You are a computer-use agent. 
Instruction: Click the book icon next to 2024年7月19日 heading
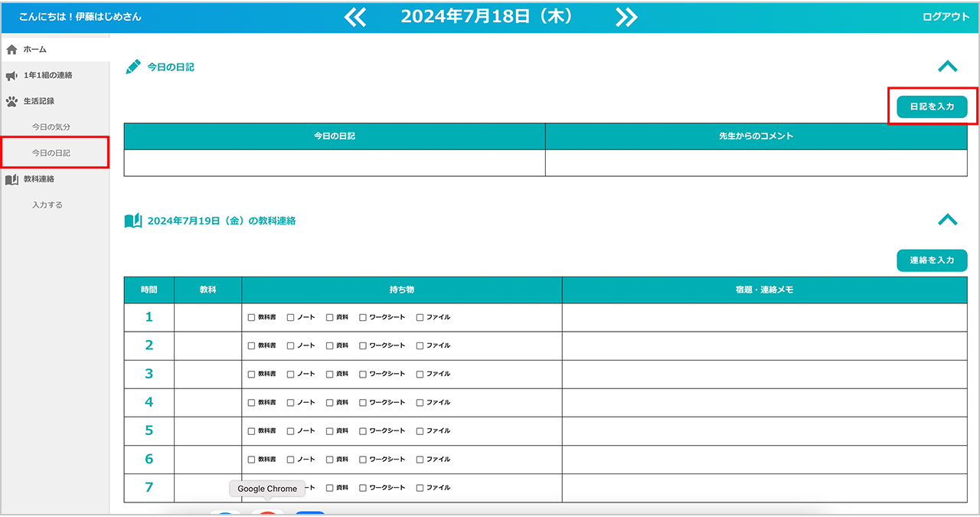(x=133, y=221)
